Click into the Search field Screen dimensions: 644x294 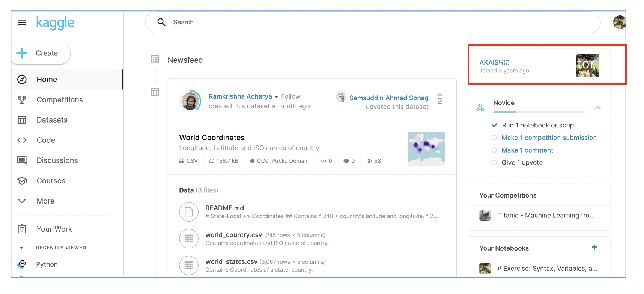tap(372, 22)
